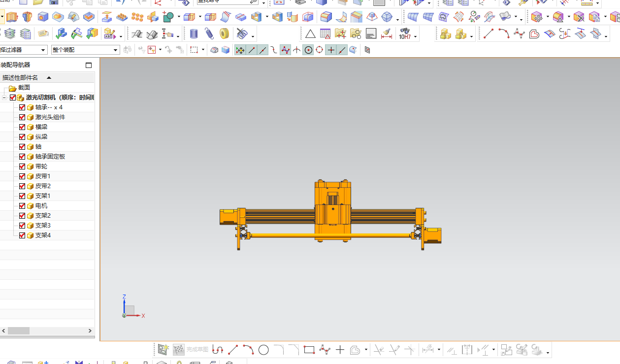The width and height of the screenshot is (620, 364).
Task: Select 轴承-- x 4 in the assembly tree
Action: click(x=49, y=107)
